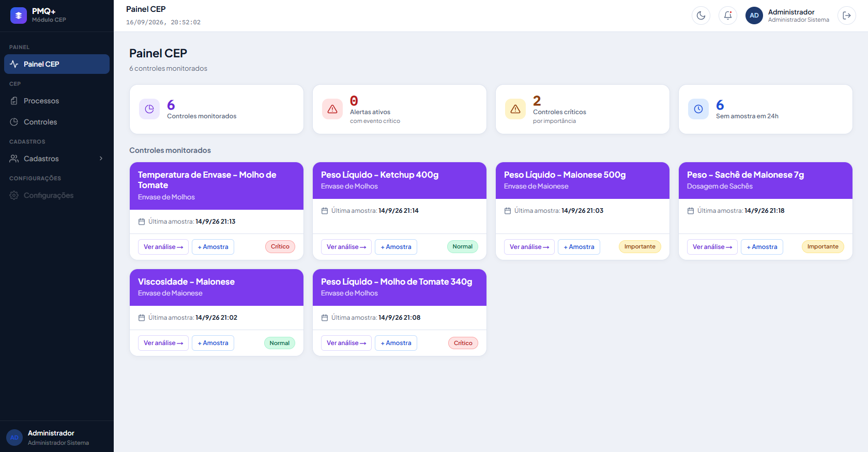Open Ver análise for Maionese 500g
This screenshot has height=452, width=868.
point(529,247)
